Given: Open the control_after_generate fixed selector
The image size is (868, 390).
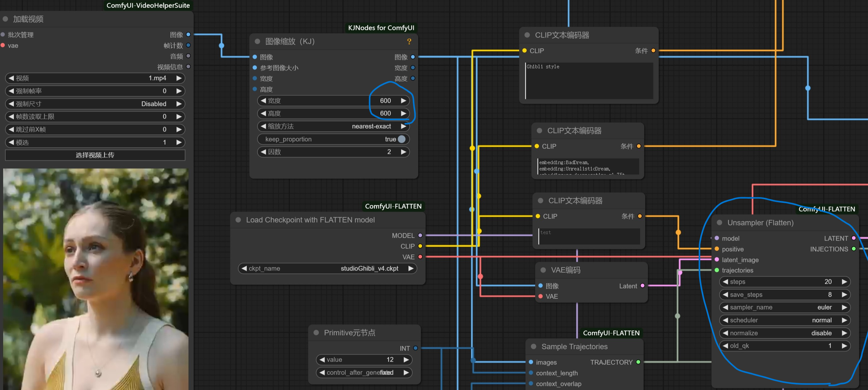Looking at the screenshot, I should point(364,372).
